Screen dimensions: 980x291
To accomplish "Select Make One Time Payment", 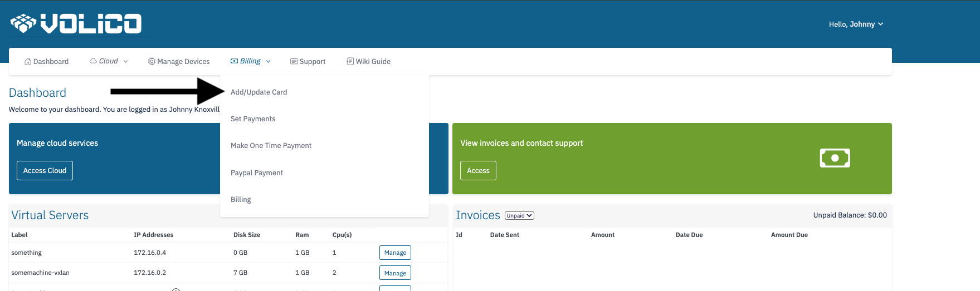I will (271, 146).
